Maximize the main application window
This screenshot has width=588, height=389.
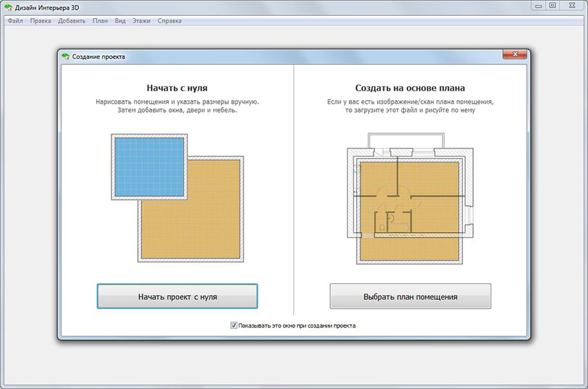coord(553,6)
